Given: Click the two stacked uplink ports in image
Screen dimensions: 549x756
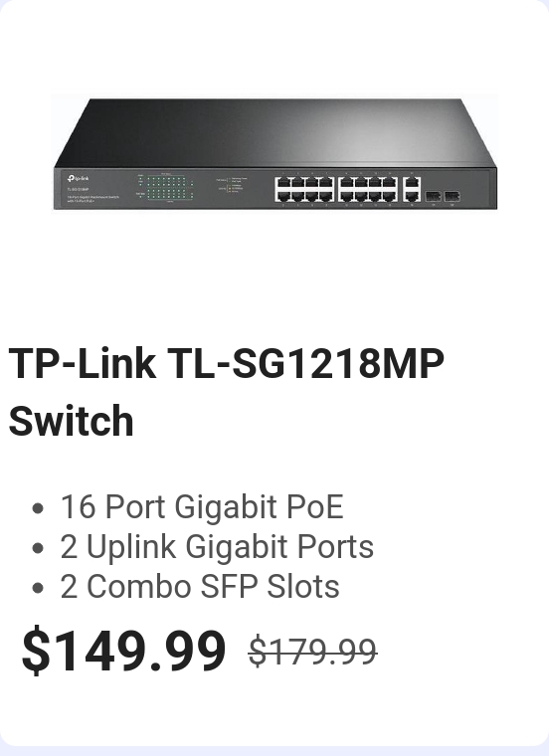Looking at the screenshot, I should [411, 189].
